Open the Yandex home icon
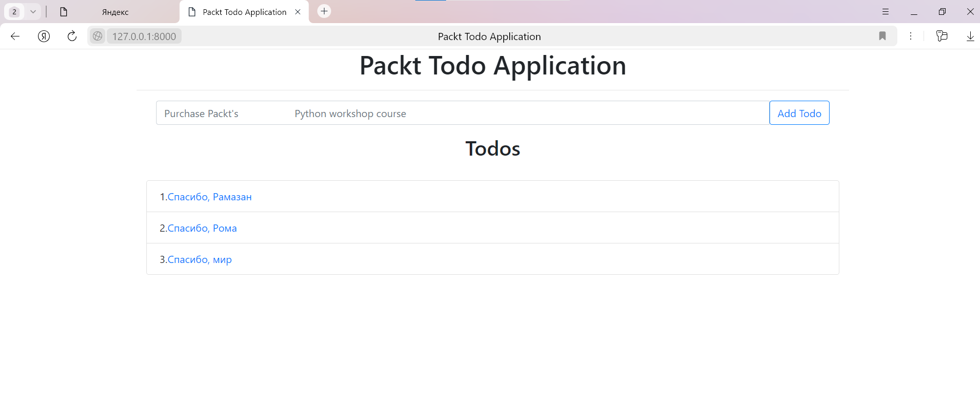980x415 pixels. tap(44, 36)
